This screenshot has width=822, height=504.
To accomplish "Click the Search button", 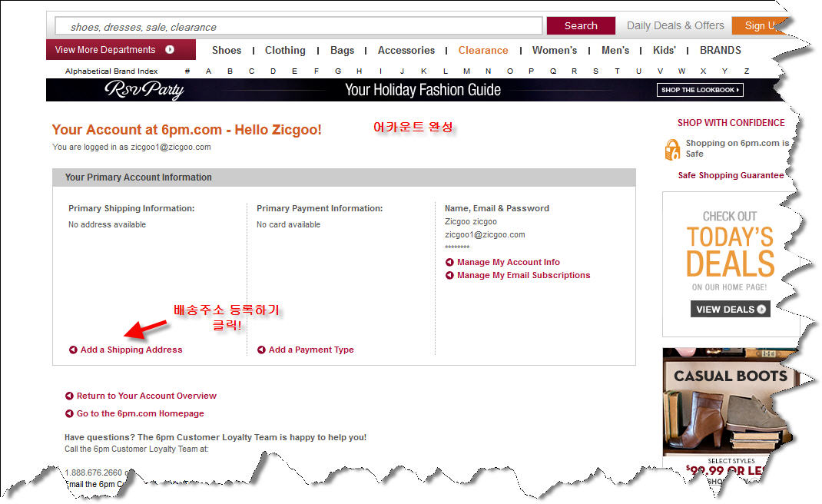I will point(581,25).
